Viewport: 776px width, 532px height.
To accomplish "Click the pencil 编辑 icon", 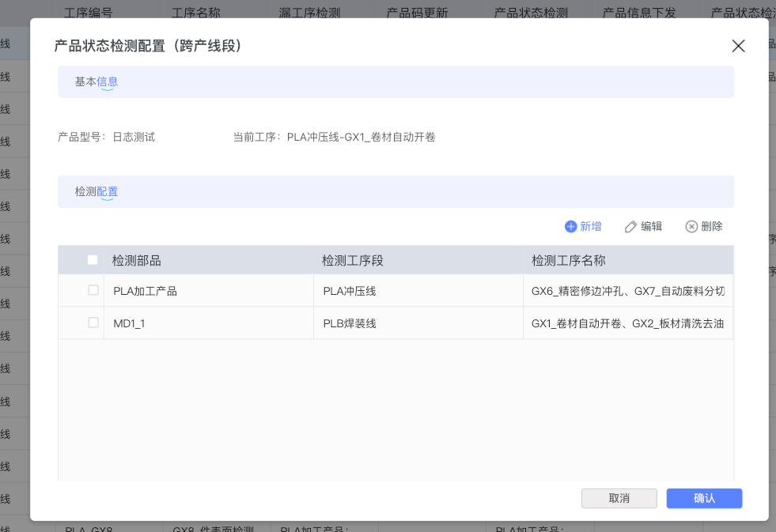I will (x=630, y=227).
